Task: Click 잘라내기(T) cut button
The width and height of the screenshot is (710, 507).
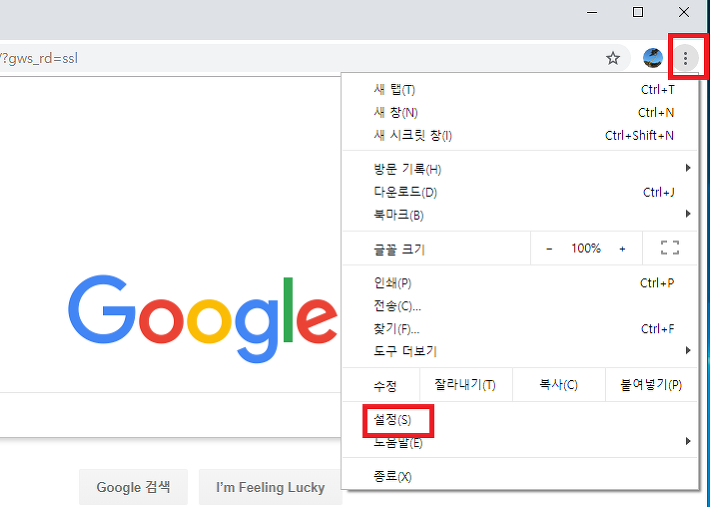Action: [x=465, y=385]
